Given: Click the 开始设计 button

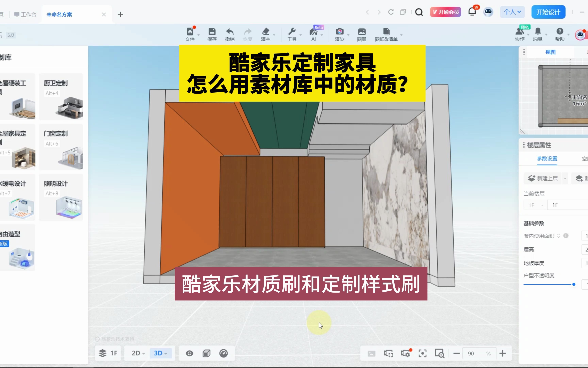Looking at the screenshot, I should click(548, 12).
